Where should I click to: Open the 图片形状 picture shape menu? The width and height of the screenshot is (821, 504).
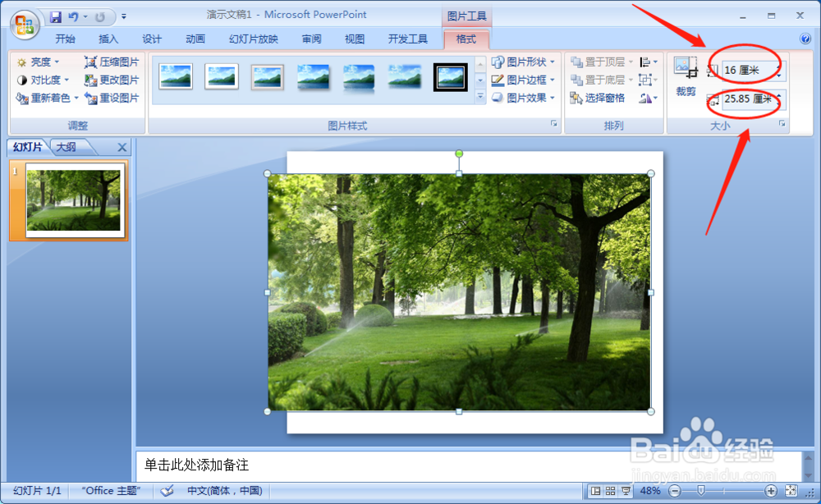coord(523,62)
